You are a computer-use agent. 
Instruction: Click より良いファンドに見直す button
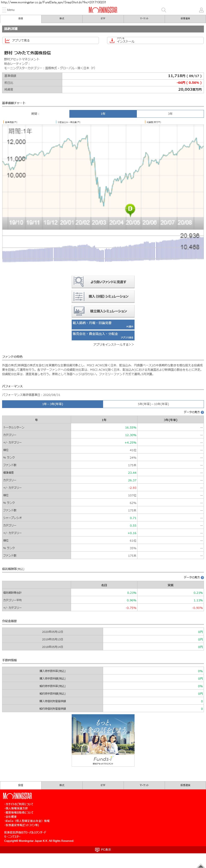pos(103,282)
